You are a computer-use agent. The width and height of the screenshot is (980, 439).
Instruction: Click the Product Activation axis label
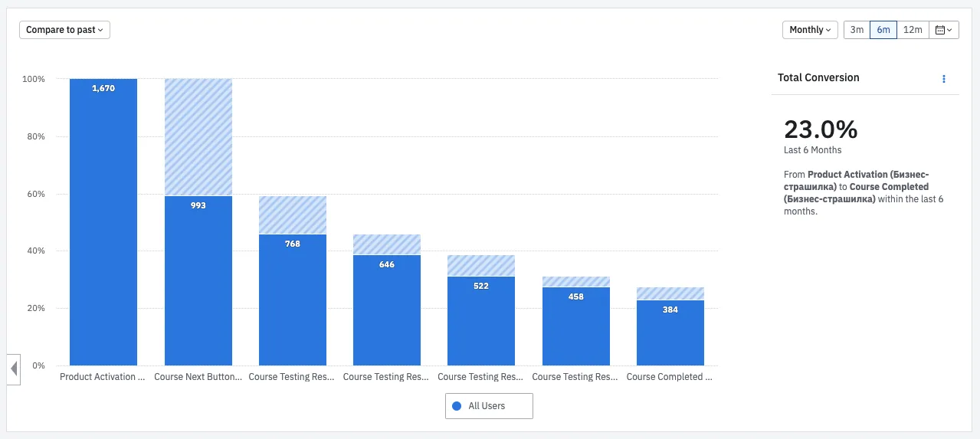click(103, 377)
